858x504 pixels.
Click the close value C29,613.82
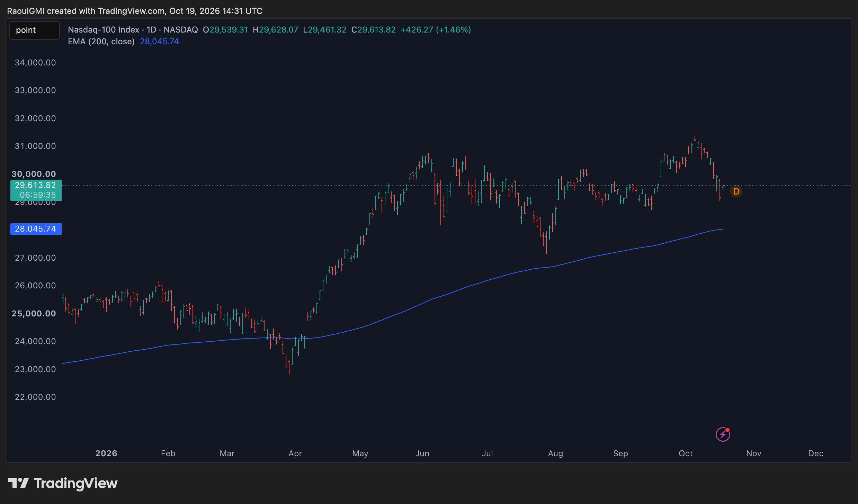[374, 30]
